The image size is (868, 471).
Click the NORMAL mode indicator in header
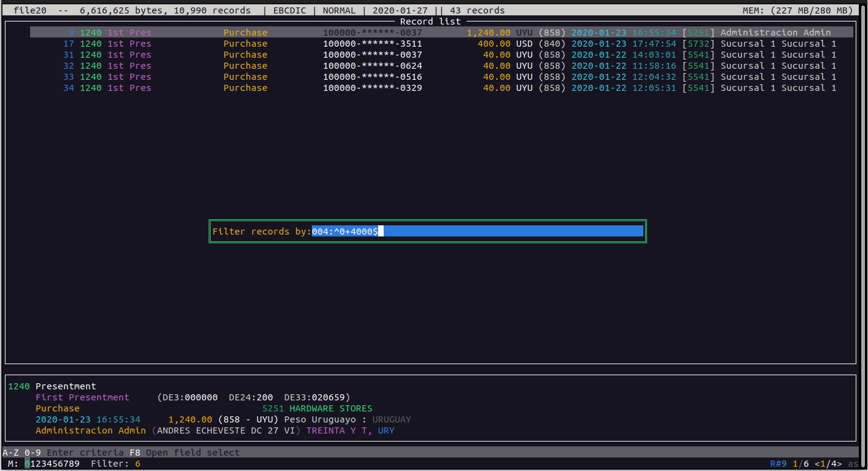click(339, 10)
